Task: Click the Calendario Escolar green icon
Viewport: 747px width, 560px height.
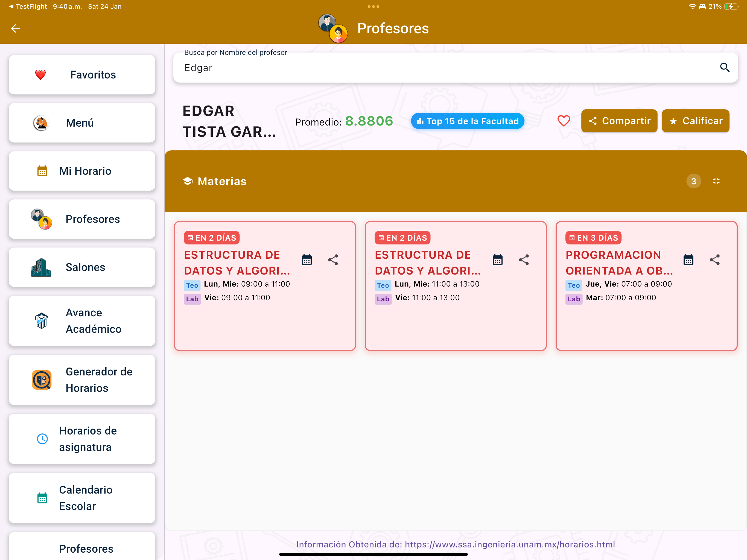Action: click(x=42, y=498)
